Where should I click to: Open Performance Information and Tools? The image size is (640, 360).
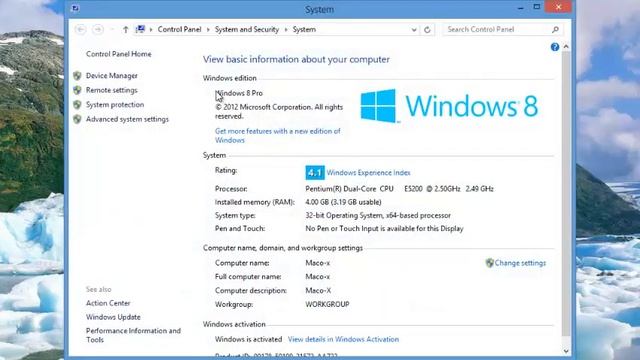point(133,335)
